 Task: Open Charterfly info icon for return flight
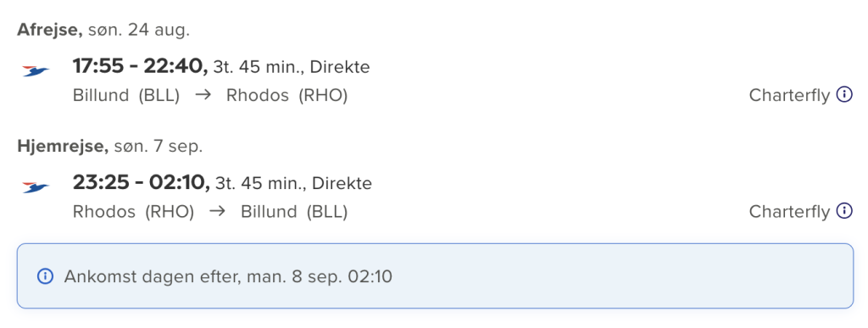[x=843, y=211]
